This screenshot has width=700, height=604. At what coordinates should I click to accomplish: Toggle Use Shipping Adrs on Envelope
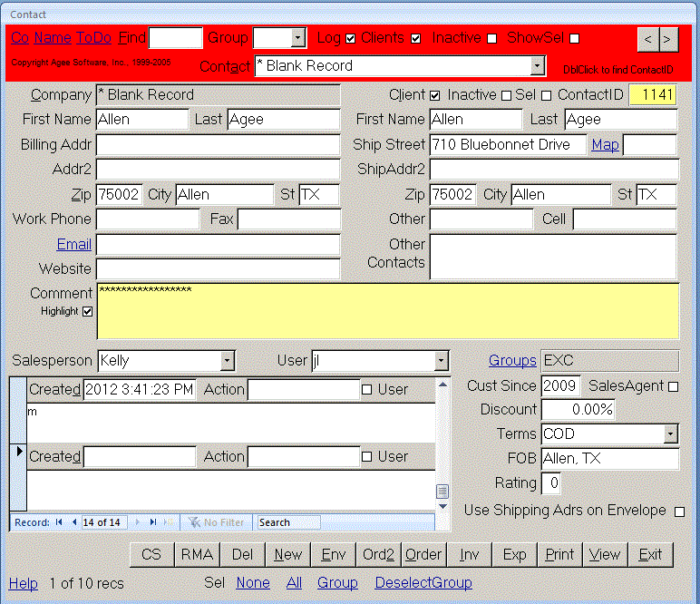[679, 511]
